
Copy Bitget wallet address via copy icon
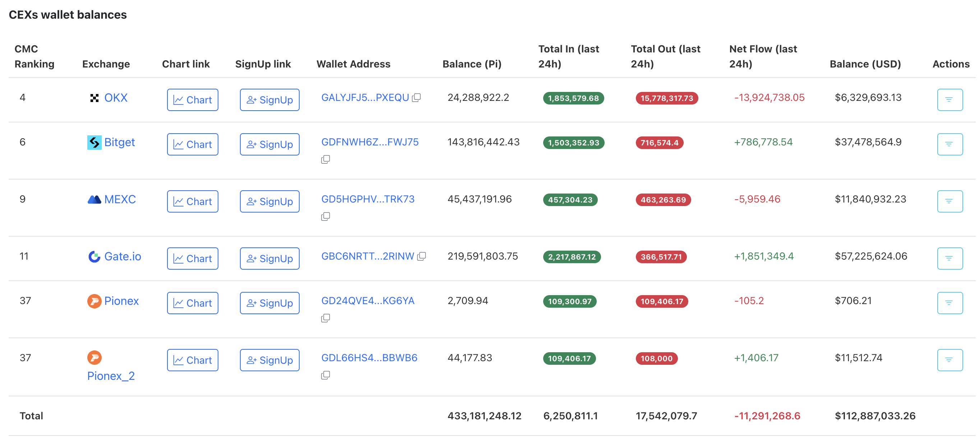click(x=326, y=159)
